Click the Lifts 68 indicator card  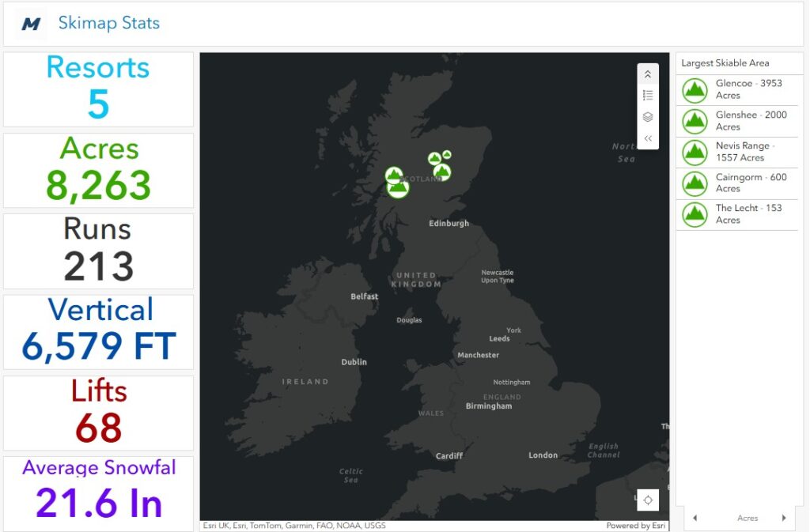98,413
